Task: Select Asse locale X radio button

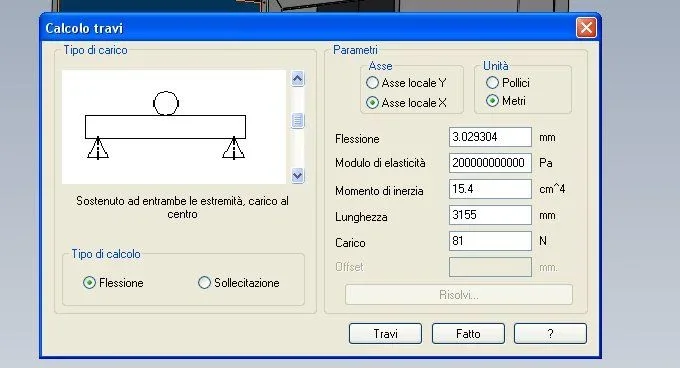Action: 372,103
